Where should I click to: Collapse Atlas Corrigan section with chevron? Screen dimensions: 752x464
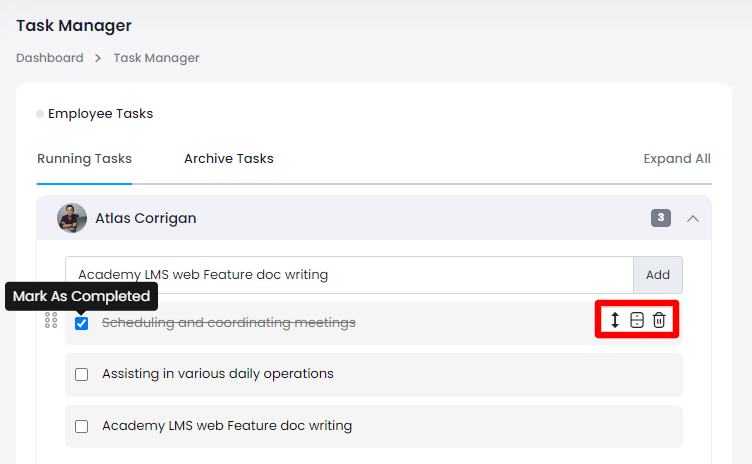[692, 218]
